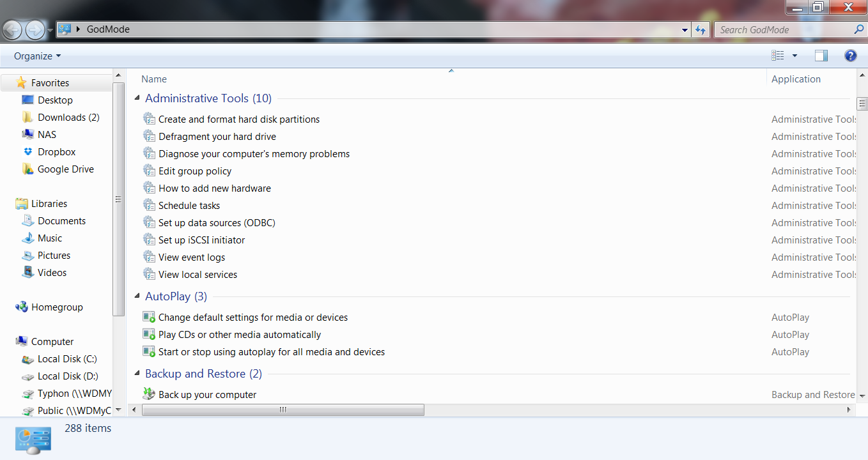The image size is (868, 460).
Task: Sort by the Name column header
Action: 154,79
